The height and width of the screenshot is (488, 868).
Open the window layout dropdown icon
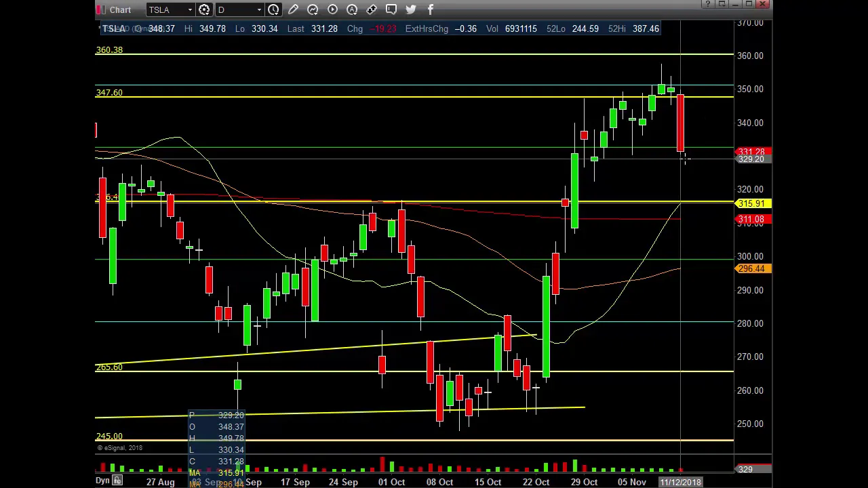[x=722, y=4]
